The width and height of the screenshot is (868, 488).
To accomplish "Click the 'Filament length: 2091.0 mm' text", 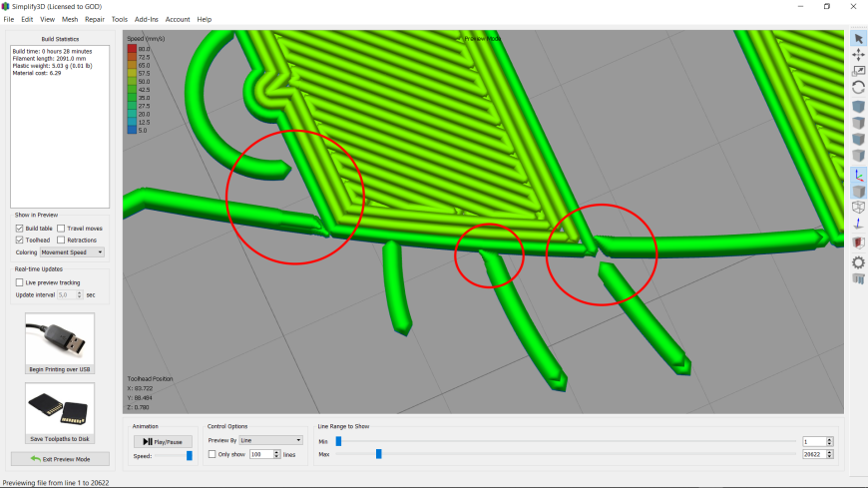I will click(49, 58).
